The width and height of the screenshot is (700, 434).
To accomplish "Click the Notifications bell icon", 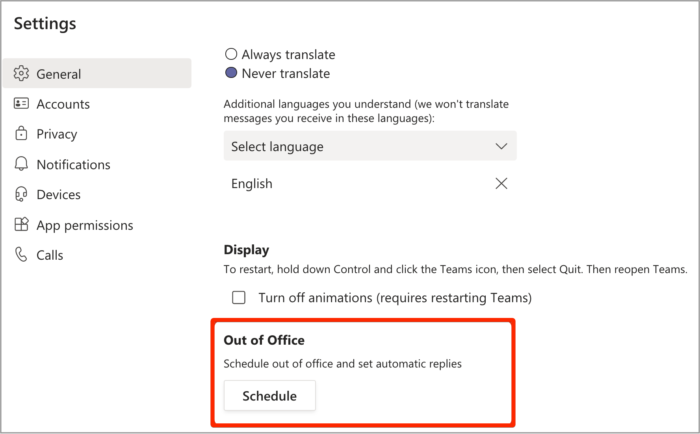I will 21,164.
